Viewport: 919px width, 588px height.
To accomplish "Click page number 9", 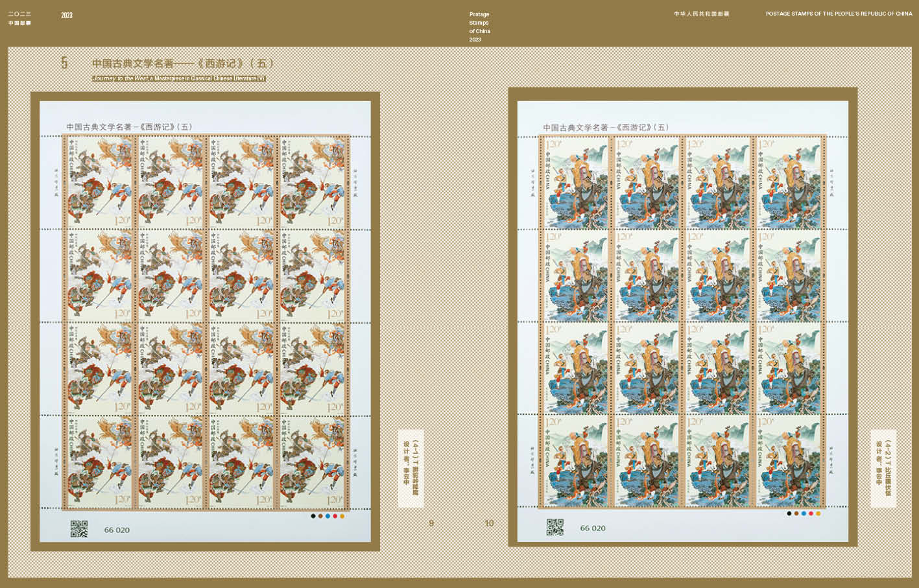I will [x=431, y=523].
